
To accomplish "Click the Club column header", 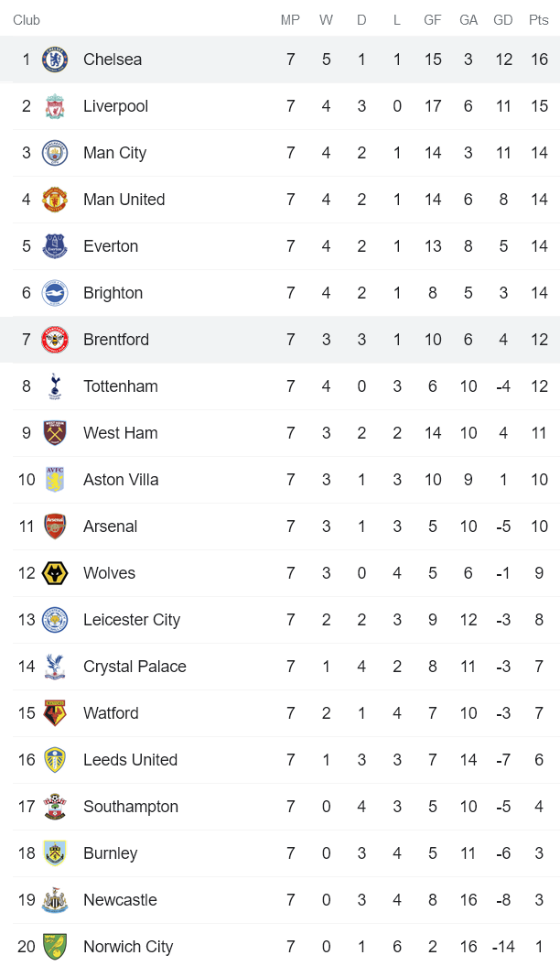I will [x=27, y=20].
